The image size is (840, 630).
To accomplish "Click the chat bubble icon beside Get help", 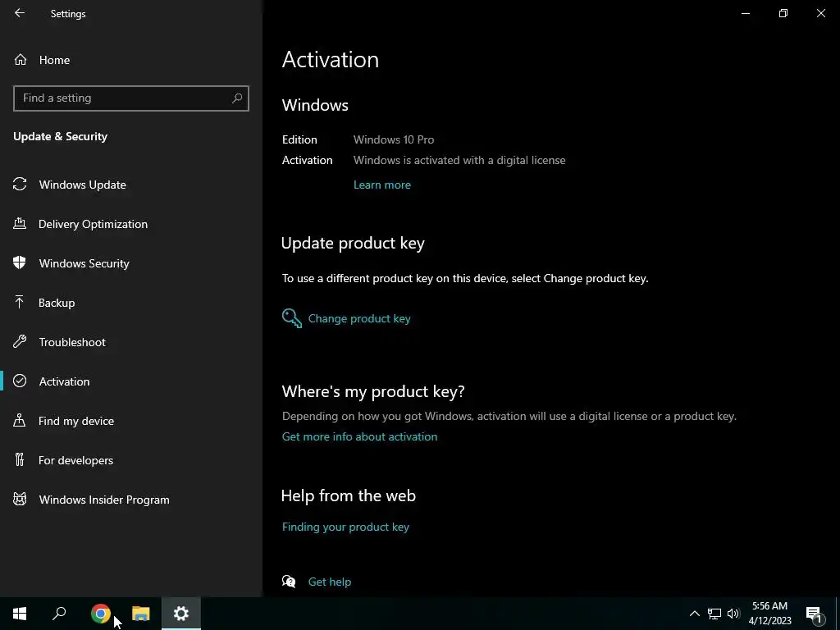I will (x=289, y=582).
